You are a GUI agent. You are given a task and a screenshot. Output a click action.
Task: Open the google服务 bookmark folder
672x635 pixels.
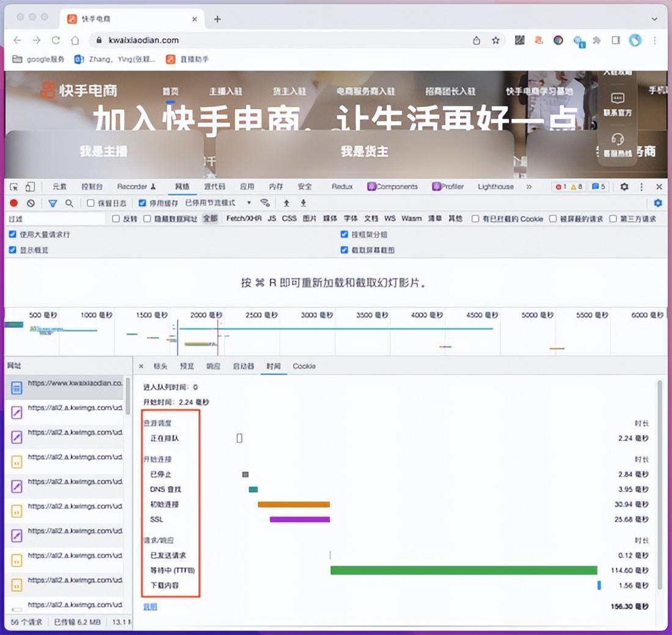click(38, 59)
